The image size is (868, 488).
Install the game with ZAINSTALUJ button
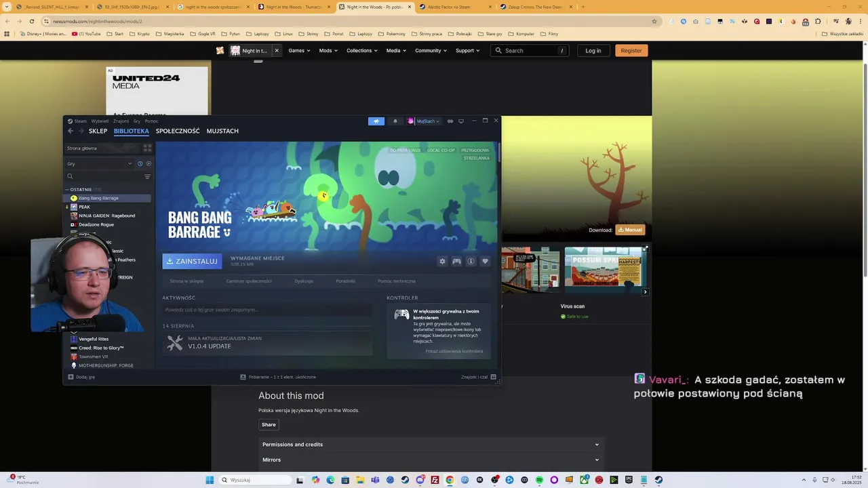pyautogui.click(x=192, y=261)
